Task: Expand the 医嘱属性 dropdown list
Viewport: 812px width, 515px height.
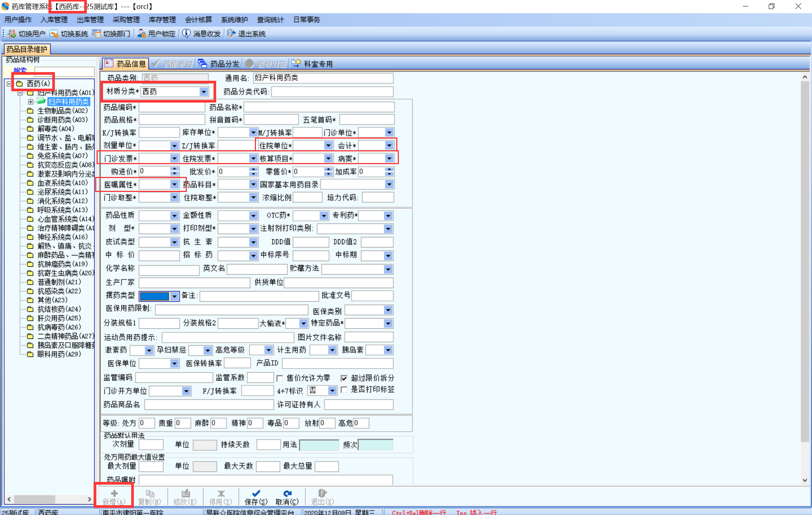Action: (174, 184)
